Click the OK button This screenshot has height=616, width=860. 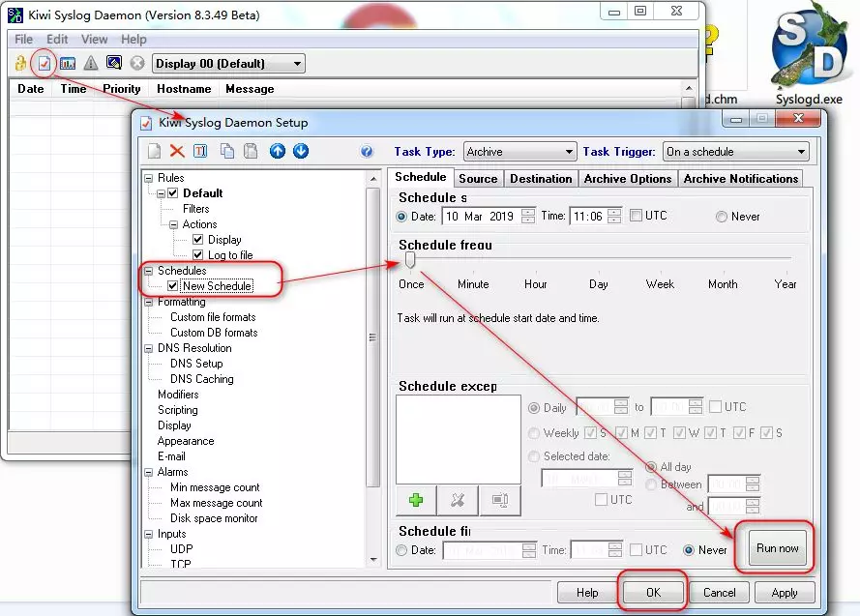[x=653, y=593]
